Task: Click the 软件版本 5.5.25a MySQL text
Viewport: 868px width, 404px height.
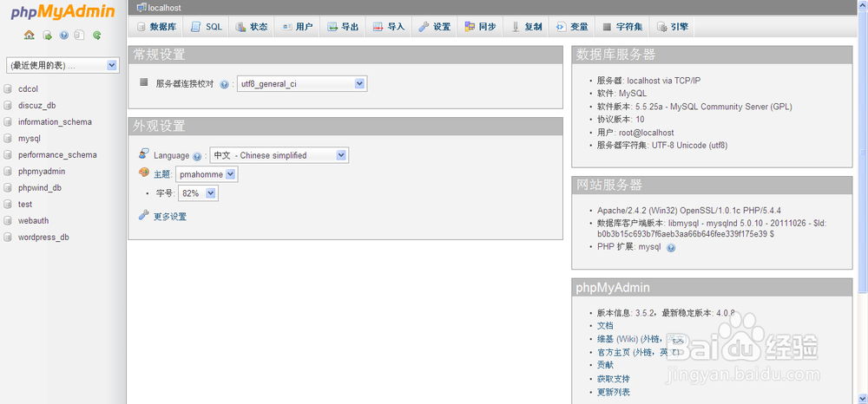Action: [x=694, y=107]
